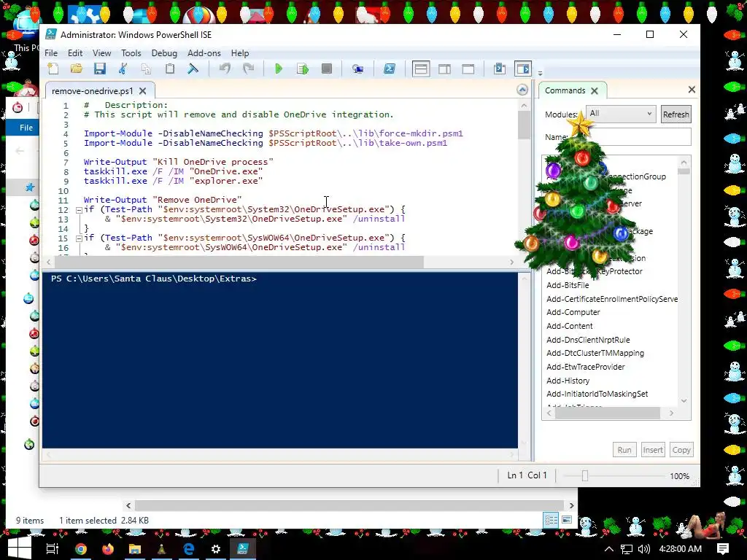Image resolution: width=747 pixels, height=560 pixels.
Task: Open the Windows Start menu
Action: pyautogui.click(x=19, y=548)
